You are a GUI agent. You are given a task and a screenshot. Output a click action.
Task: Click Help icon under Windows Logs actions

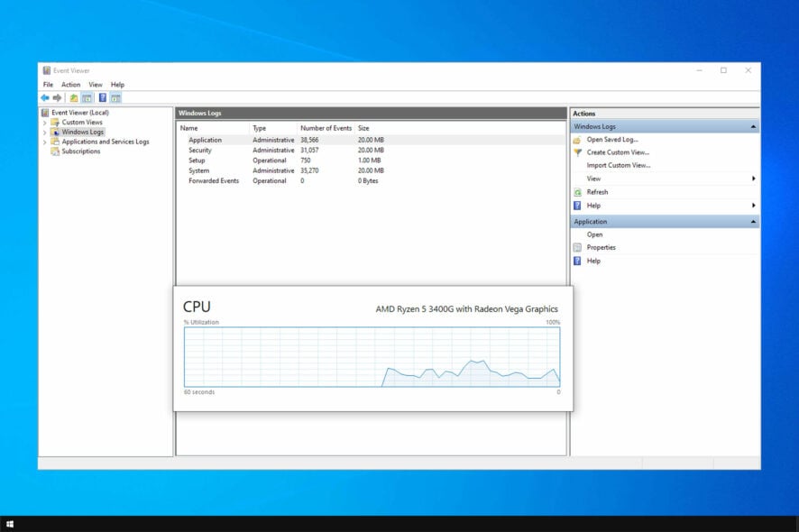point(577,206)
